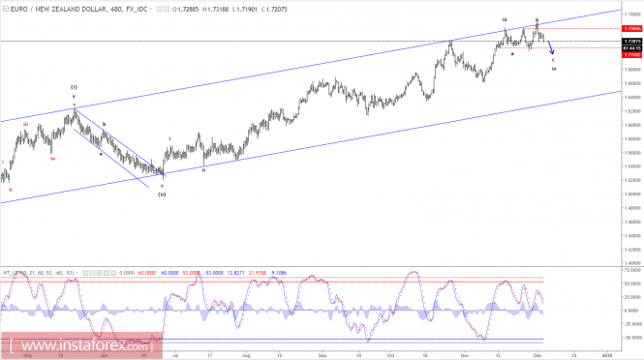644x360 pixels.
Task: Click the first small icon right of FX_IDC dropdown
Action: point(160,9)
